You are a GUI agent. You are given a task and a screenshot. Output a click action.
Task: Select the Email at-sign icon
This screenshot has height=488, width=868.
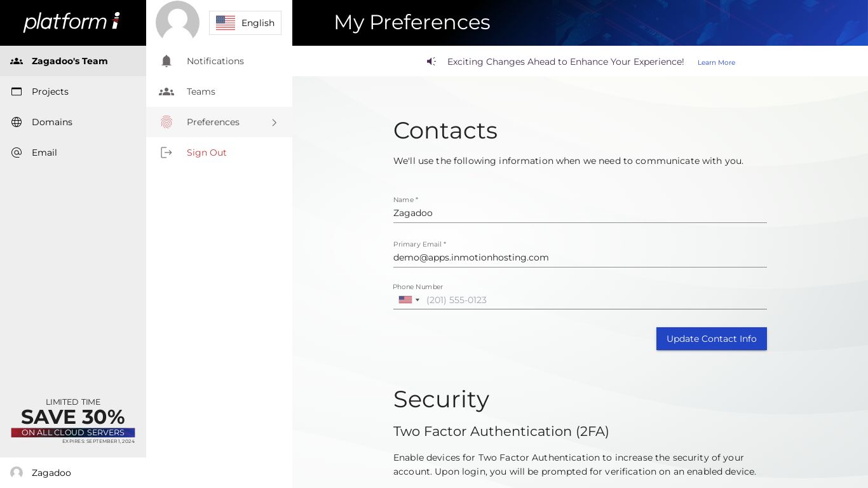click(17, 152)
